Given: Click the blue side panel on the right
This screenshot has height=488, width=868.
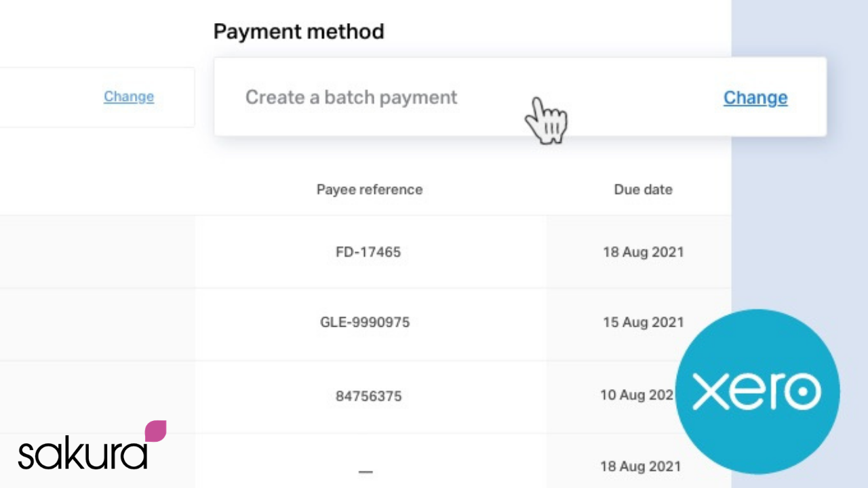Looking at the screenshot, I should click(800, 203).
